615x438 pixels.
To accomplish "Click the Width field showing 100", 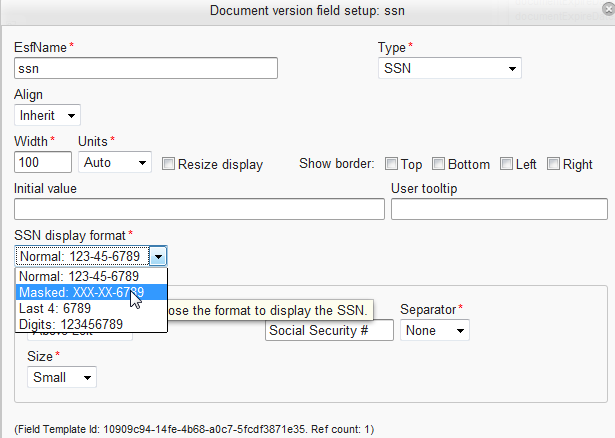I will (x=43, y=162).
